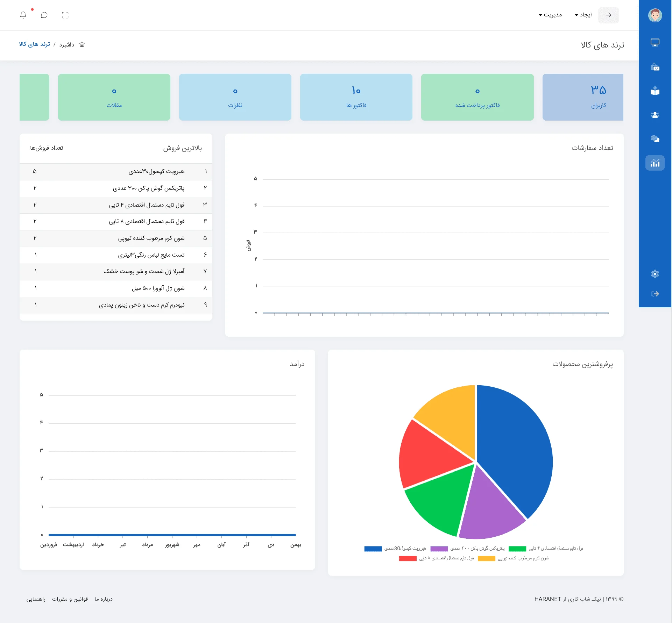Click the monitor dashboard sidebar icon
Image resolution: width=672 pixels, height=623 pixels.
[x=655, y=43]
